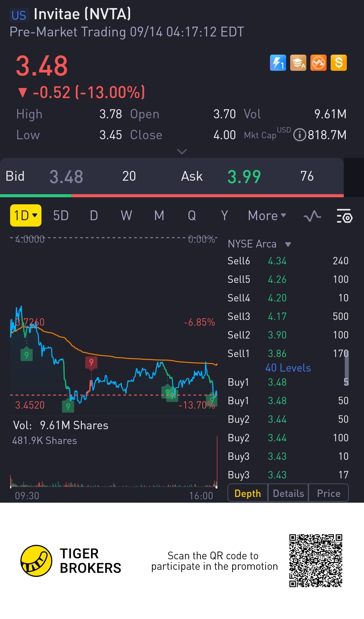
Task: Switch chart to M monthly
Action: click(x=159, y=215)
